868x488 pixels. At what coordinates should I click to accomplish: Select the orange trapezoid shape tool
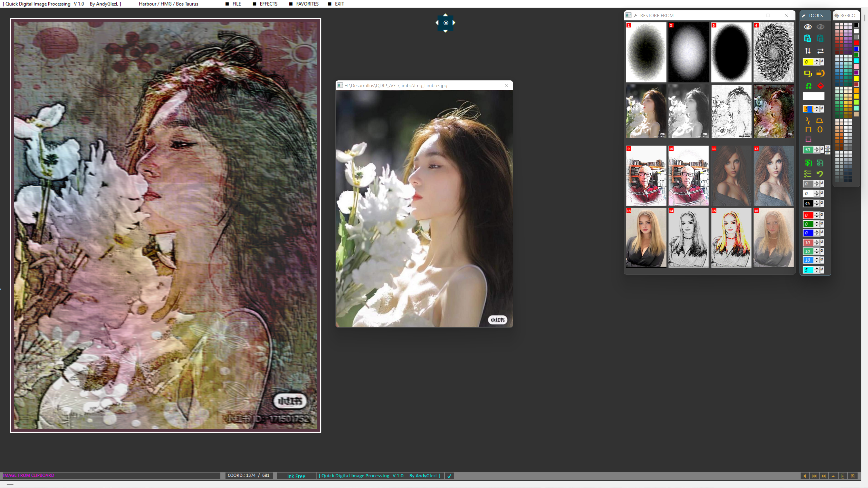(820, 121)
